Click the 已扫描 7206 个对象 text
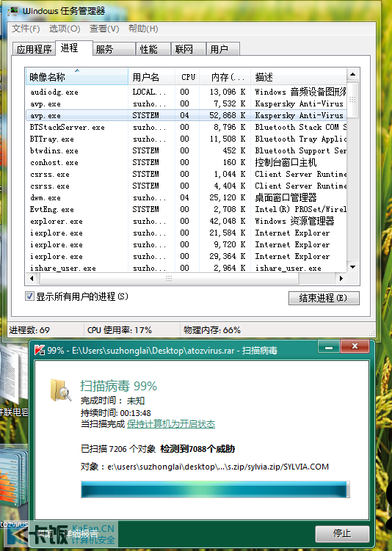The width and height of the screenshot is (392, 551). (118, 449)
